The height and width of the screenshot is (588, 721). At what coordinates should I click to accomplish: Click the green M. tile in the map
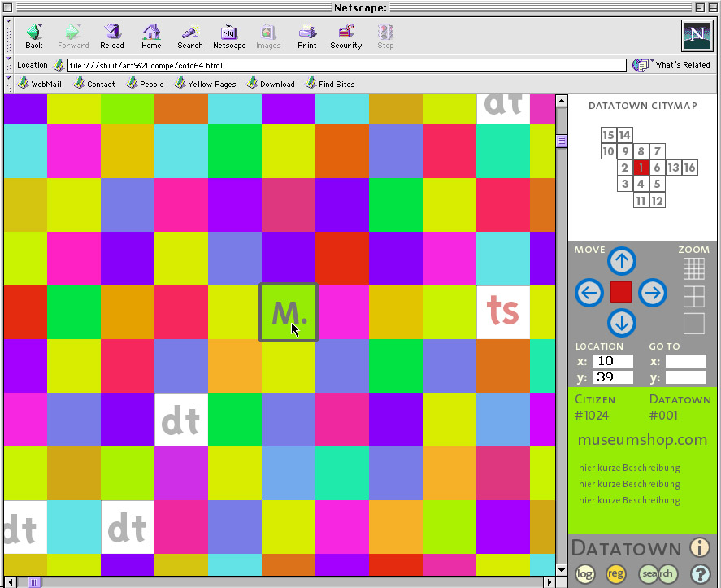pyautogui.click(x=289, y=312)
